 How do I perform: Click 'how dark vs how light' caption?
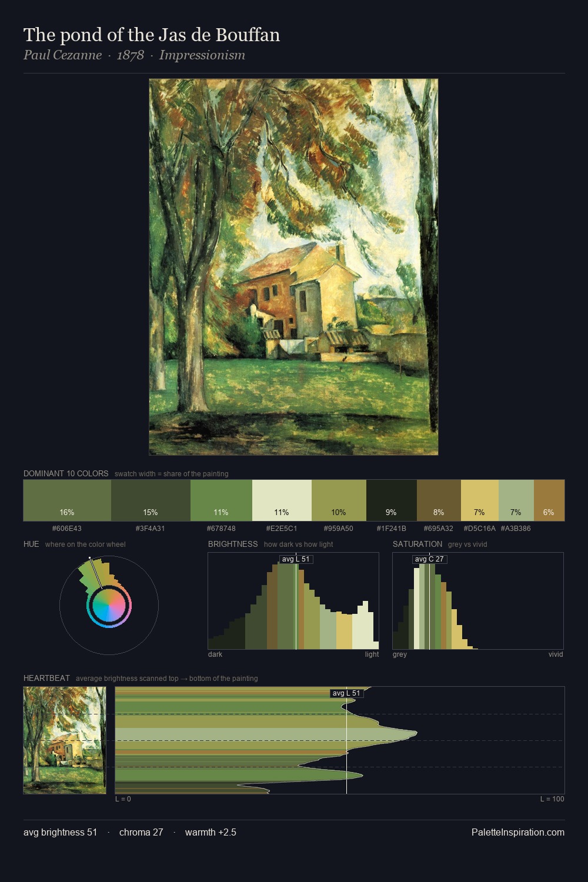pyautogui.click(x=299, y=544)
